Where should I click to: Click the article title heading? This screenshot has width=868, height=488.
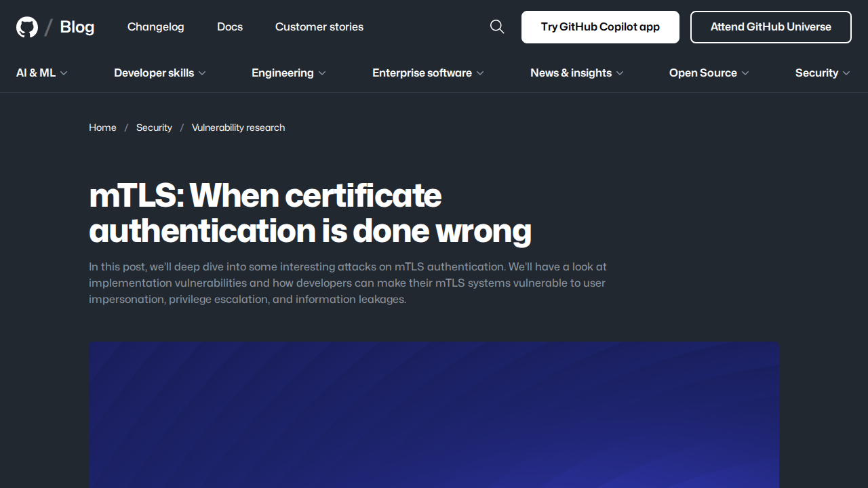310,213
